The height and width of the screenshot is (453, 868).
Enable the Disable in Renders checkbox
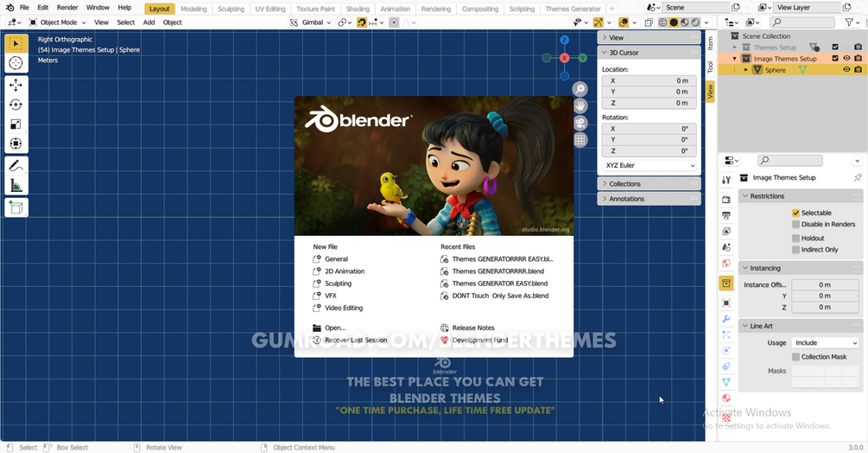point(795,224)
